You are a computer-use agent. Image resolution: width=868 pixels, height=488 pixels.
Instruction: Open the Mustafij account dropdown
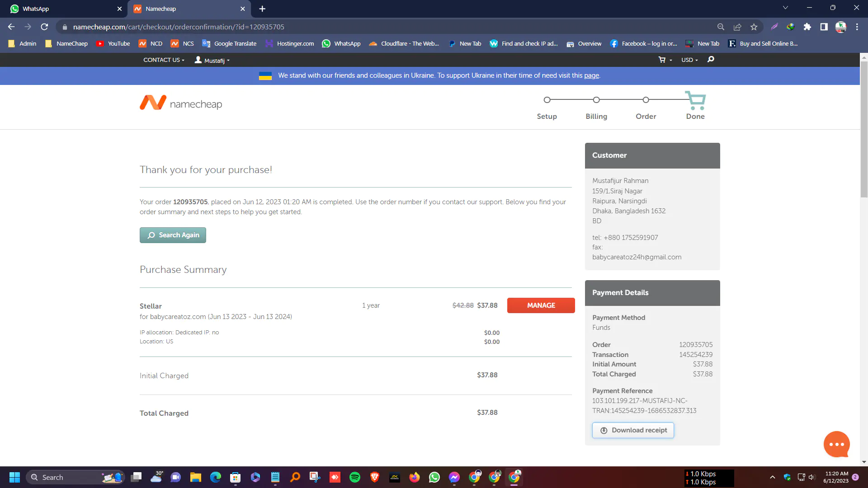coord(212,60)
